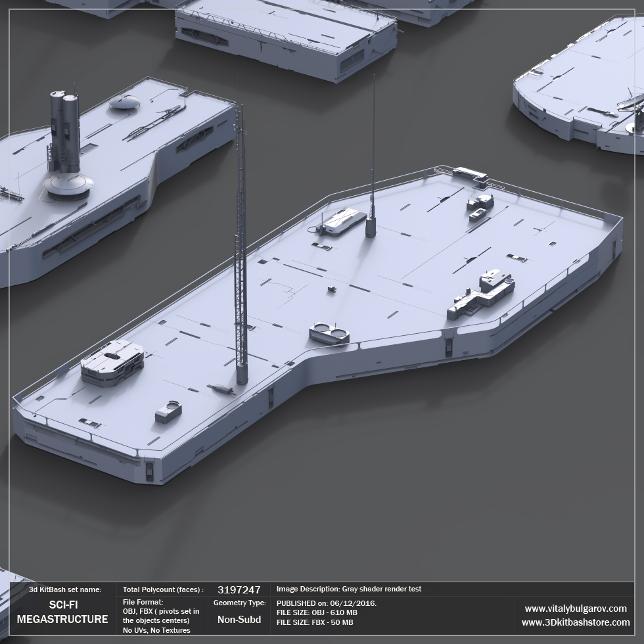Click the PUBLISHED on: 06/12/2016 text

327,603
